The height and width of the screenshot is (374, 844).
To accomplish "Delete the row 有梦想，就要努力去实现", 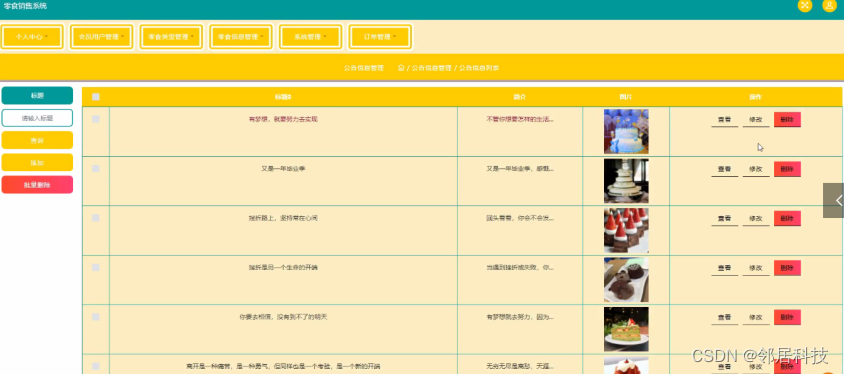I will pos(787,119).
